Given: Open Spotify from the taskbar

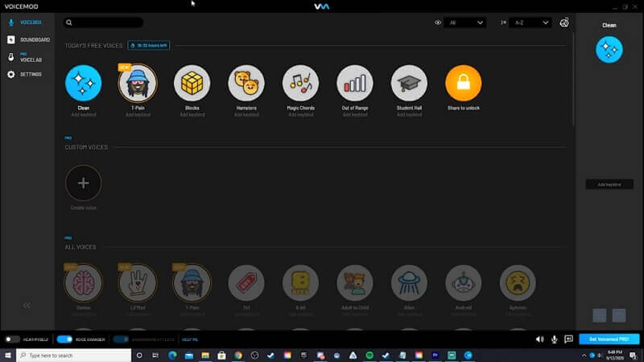Looking at the screenshot, I should (x=369, y=355).
